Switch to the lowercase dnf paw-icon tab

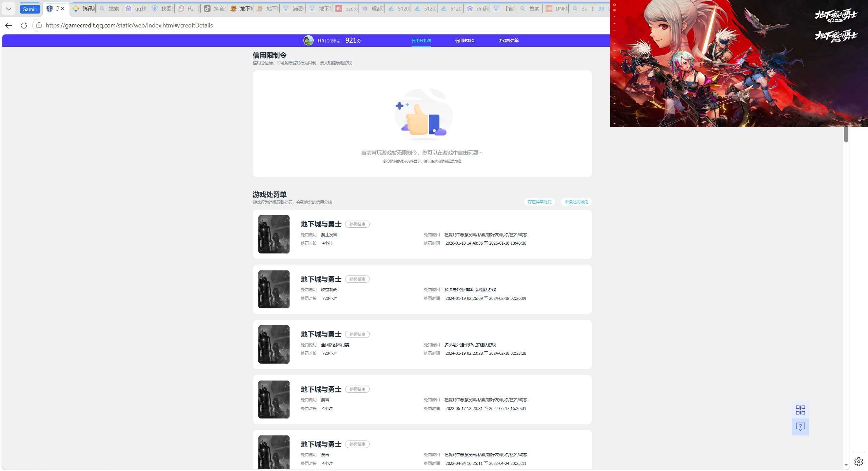click(x=478, y=9)
